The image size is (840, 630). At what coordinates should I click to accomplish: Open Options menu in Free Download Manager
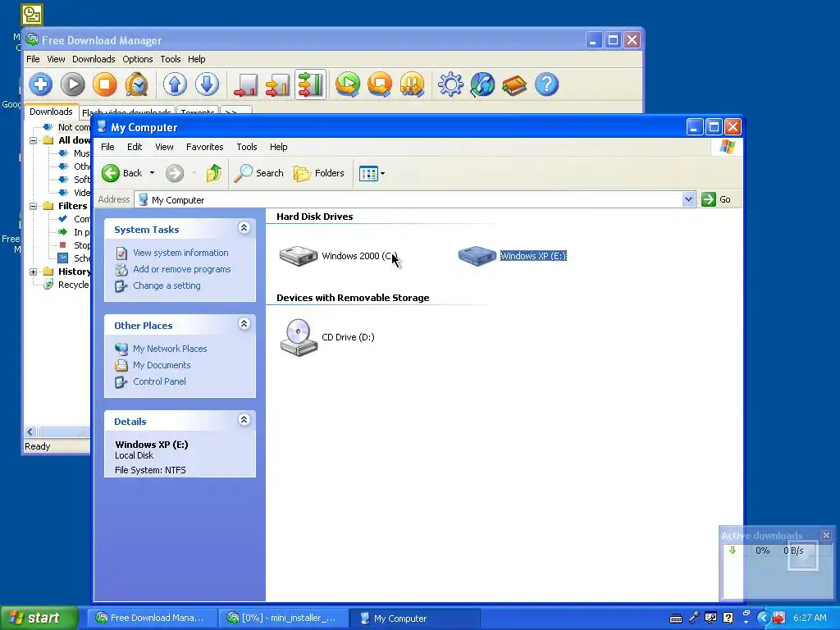(x=138, y=59)
